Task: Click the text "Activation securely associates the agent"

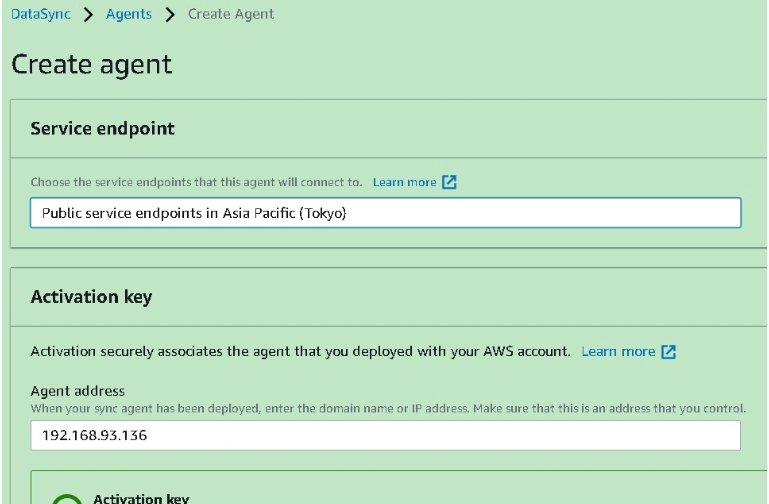Action: pos(159,352)
